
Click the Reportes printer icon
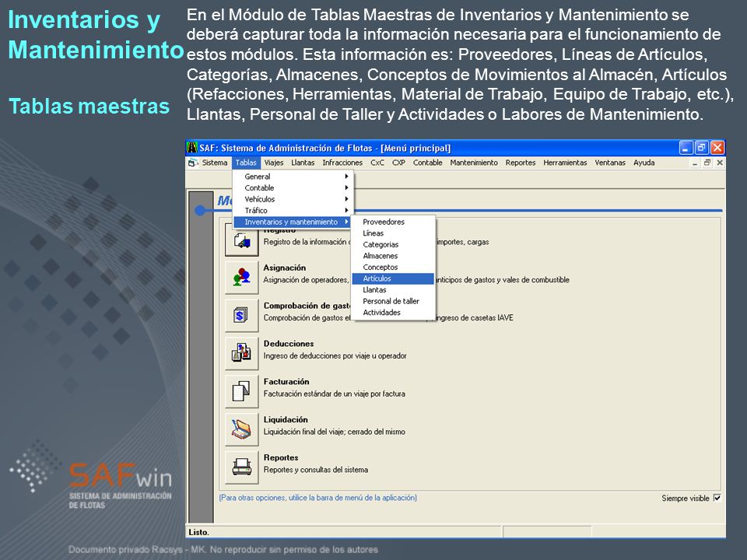[x=241, y=467]
